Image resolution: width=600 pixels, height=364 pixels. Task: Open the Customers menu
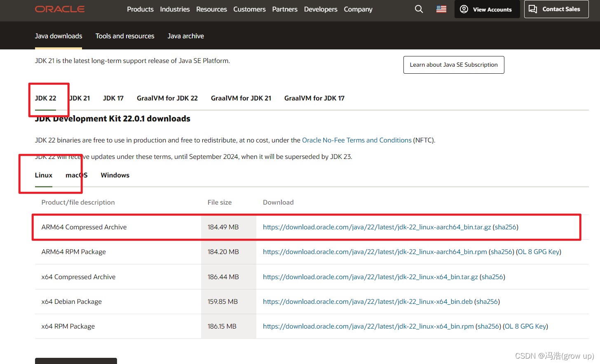click(249, 9)
